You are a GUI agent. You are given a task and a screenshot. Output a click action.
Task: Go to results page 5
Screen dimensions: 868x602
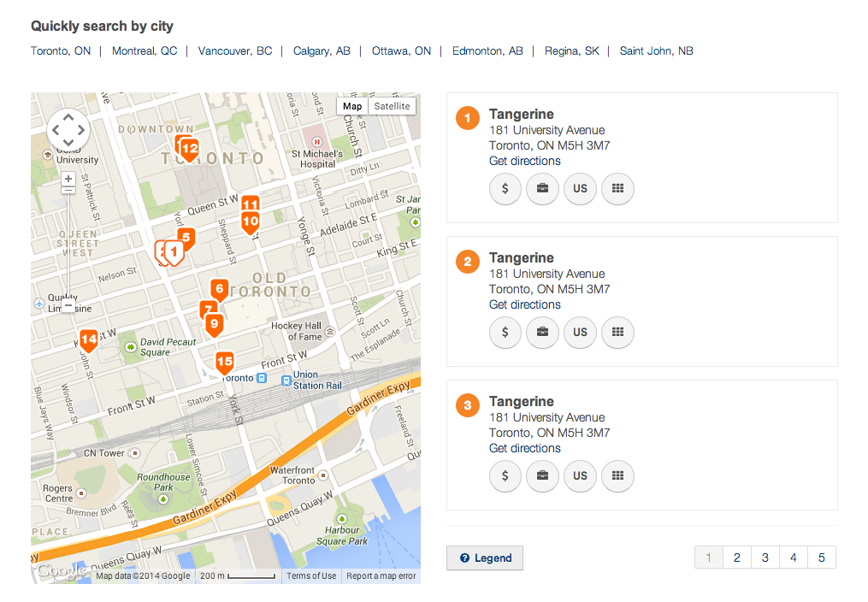(x=822, y=558)
